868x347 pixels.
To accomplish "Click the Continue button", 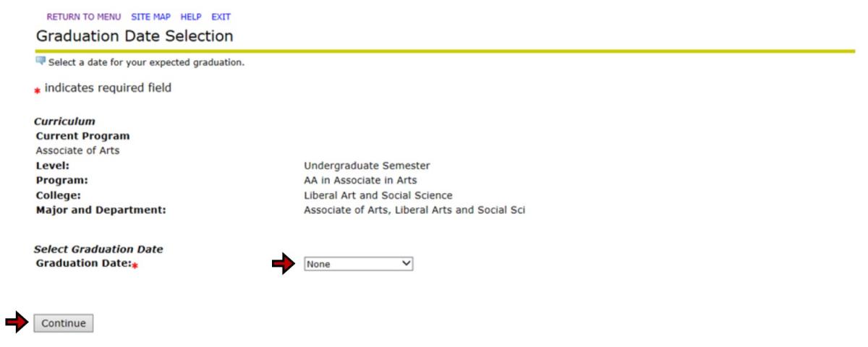I will (x=64, y=323).
